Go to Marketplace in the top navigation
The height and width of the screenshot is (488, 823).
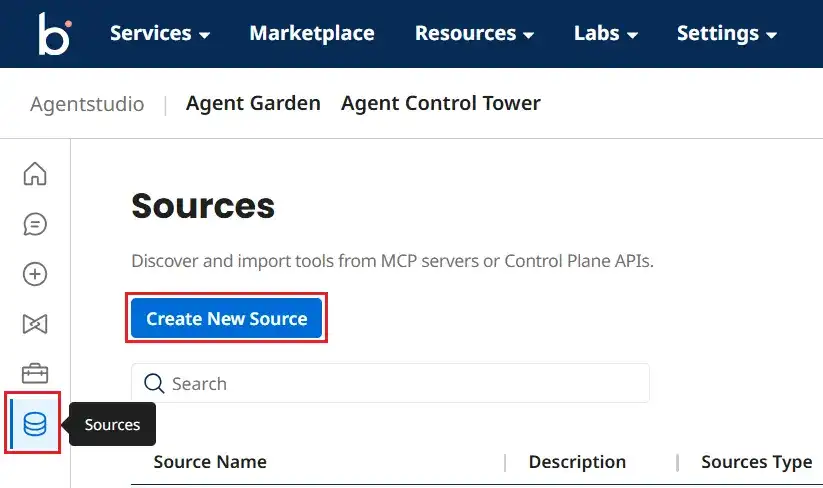(312, 34)
